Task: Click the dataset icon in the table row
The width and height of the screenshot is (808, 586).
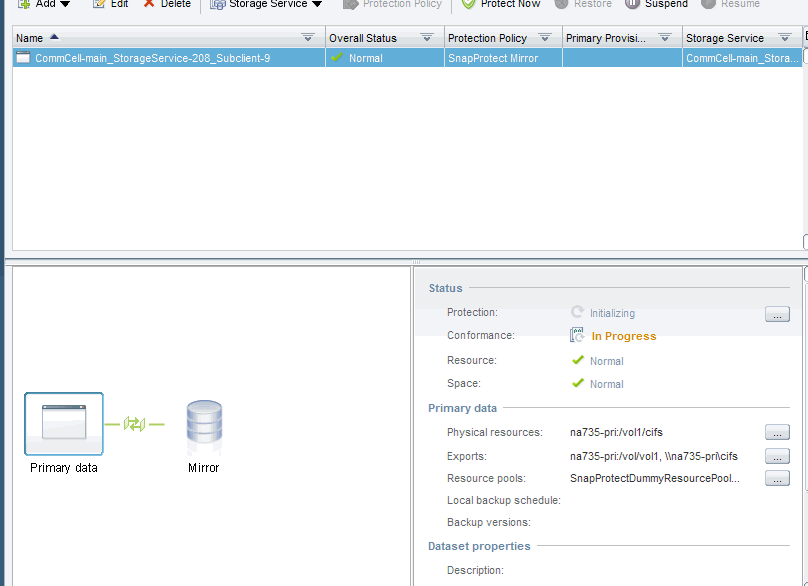Action: click(x=23, y=58)
